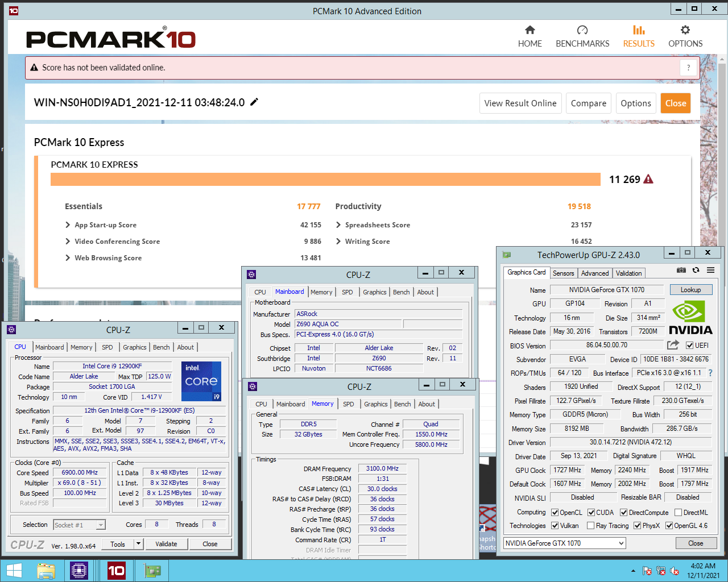728x582 pixels.
Task: Click the red score warning triangle
Action: (x=648, y=179)
